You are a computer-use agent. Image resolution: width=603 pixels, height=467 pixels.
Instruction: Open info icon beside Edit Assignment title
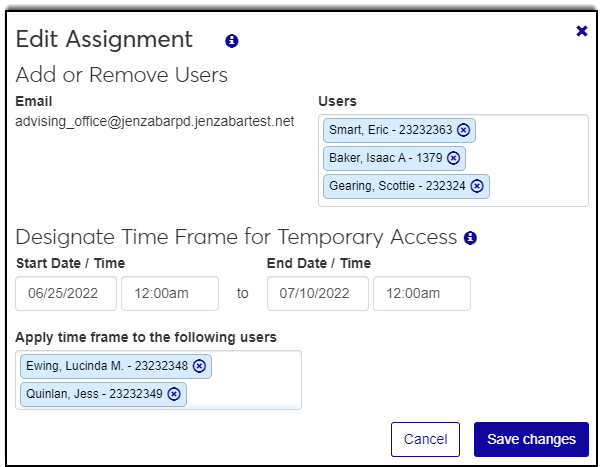click(232, 41)
